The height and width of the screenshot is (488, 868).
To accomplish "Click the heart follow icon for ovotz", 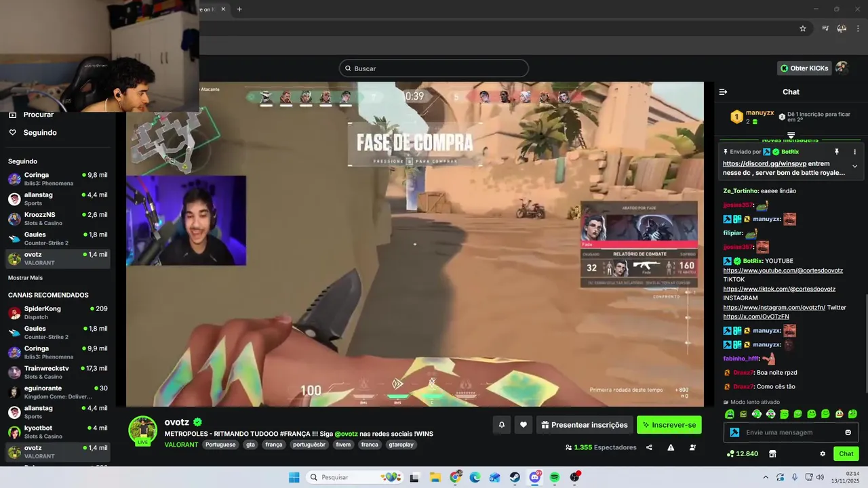I will [x=523, y=425].
